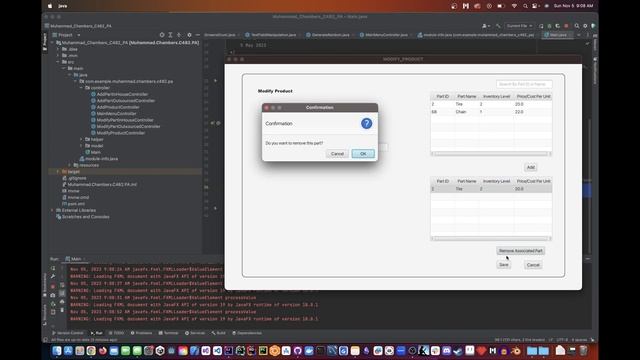Click the blue question mark confirmation icon

click(367, 123)
